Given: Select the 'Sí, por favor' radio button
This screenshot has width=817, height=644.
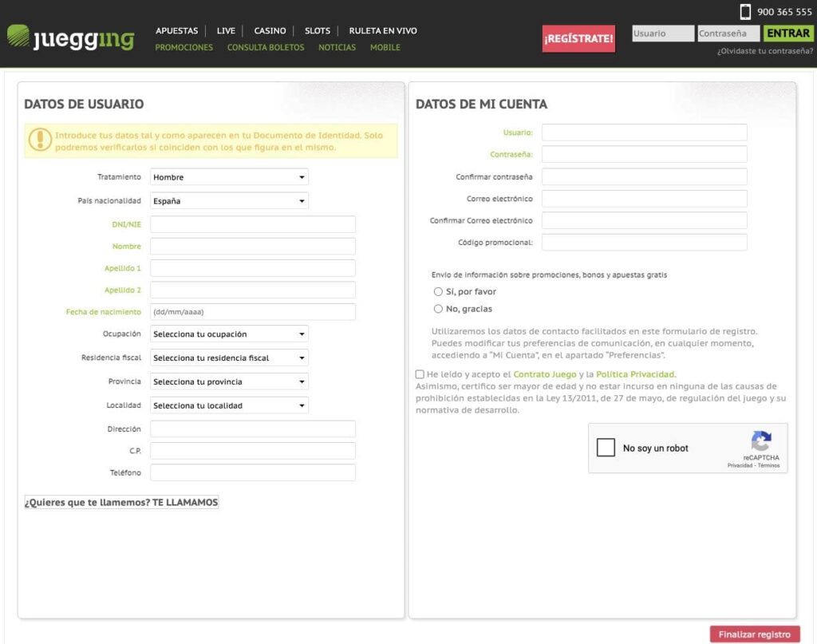Looking at the screenshot, I should pyautogui.click(x=438, y=292).
